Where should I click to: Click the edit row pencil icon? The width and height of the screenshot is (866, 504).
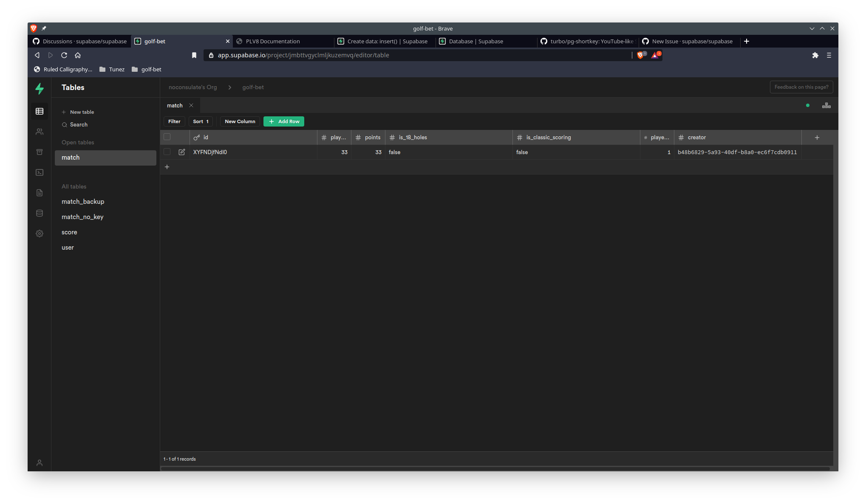click(182, 152)
